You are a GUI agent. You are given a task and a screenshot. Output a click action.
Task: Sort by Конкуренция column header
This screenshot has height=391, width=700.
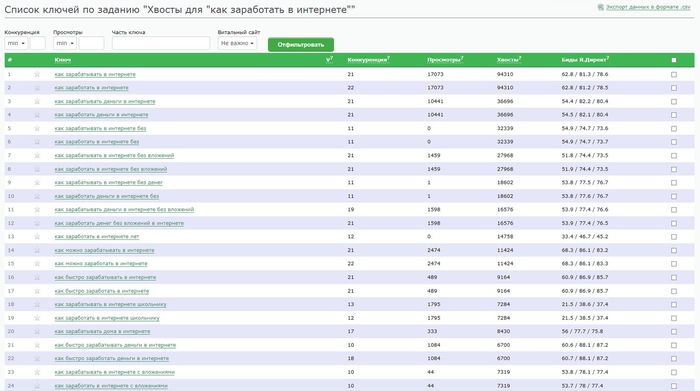click(x=368, y=60)
